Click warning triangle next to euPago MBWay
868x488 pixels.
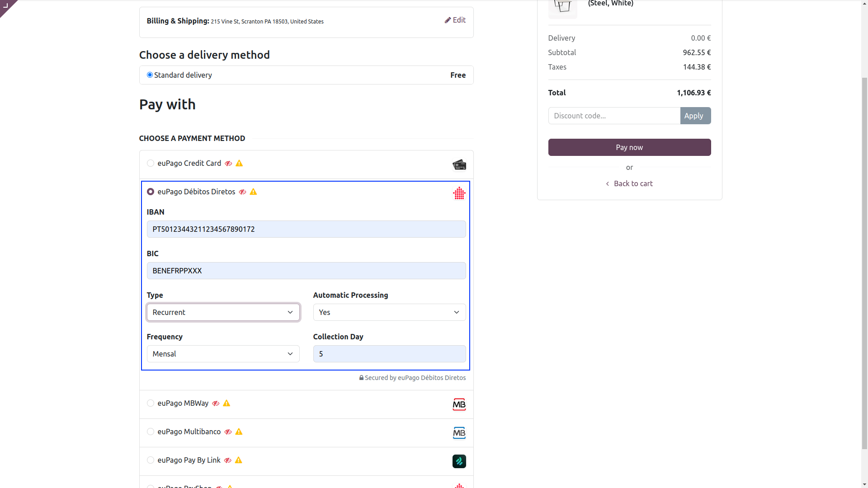(x=226, y=403)
